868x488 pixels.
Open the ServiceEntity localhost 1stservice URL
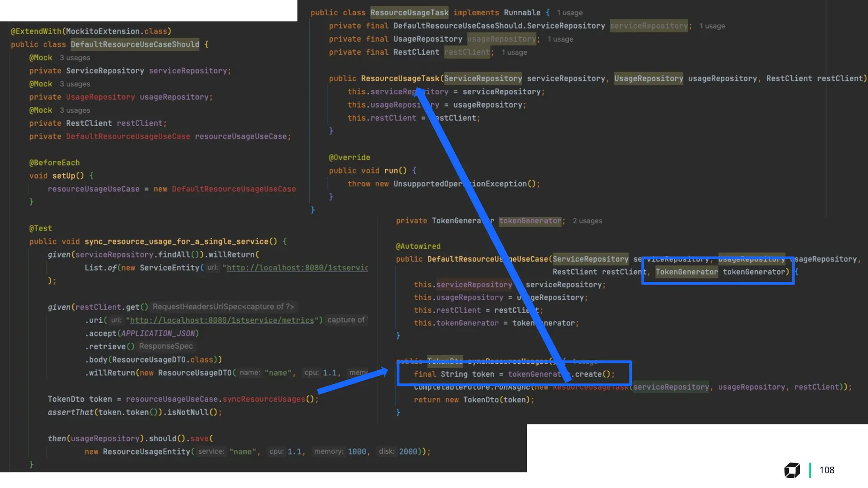click(297, 268)
